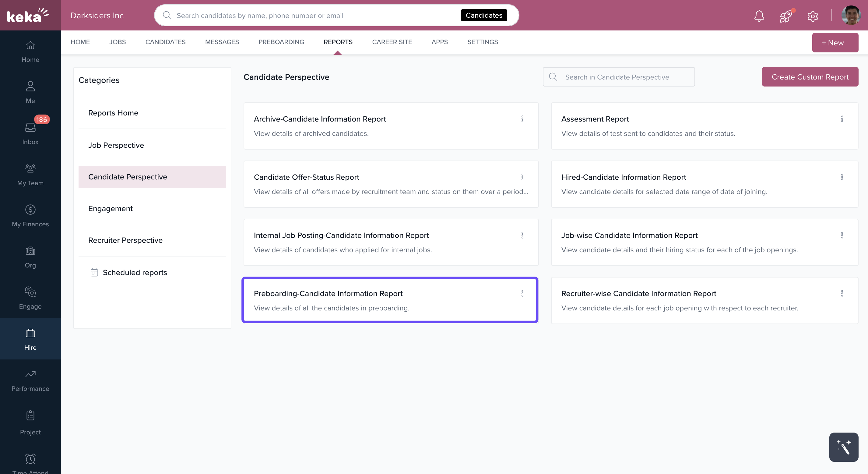The width and height of the screenshot is (868, 474).
Task: Open the notifications bell icon
Action: tap(759, 16)
